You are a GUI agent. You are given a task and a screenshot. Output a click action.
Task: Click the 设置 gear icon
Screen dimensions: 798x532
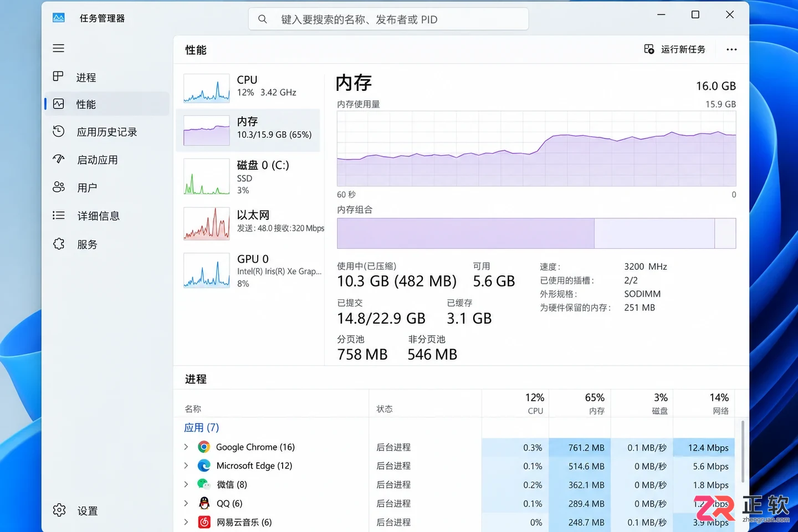59,510
